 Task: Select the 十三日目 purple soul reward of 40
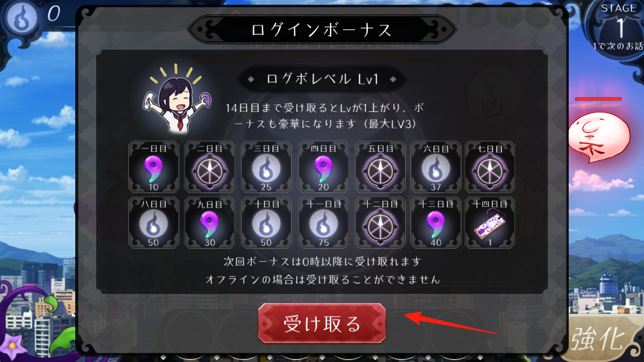[x=436, y=223]
